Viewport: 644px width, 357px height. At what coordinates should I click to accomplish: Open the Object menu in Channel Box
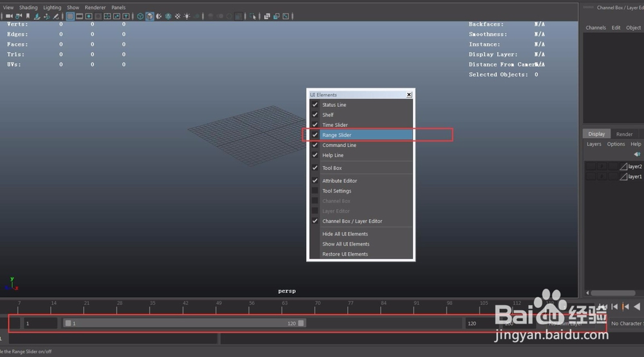[633, 28]
